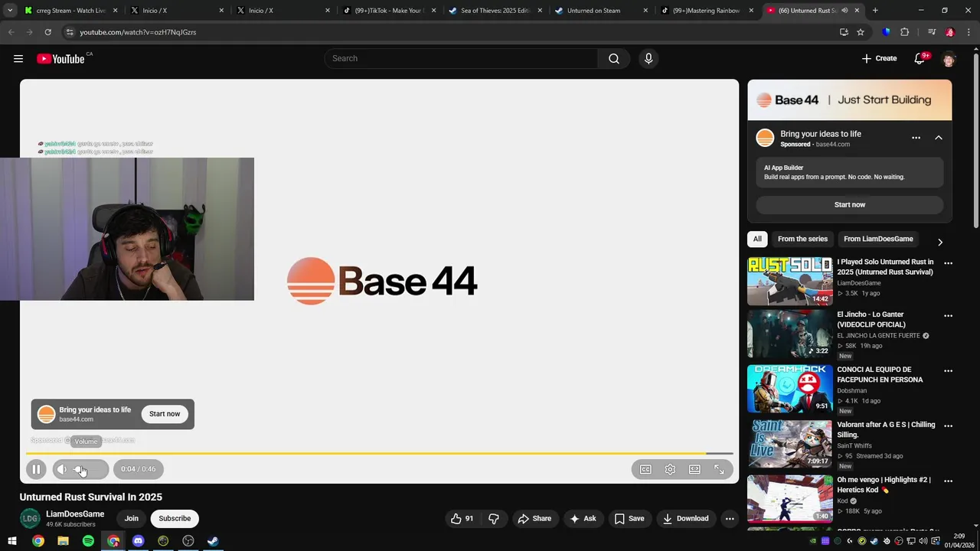Go to the YouTube home logo
This screenshot has width=980, height=551.
click(60, 59)
